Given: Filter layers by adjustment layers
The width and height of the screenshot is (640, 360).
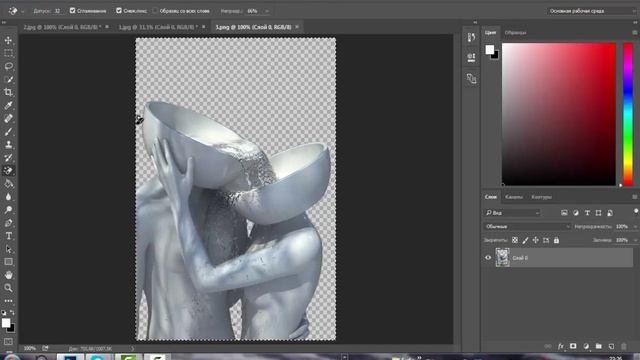Looking at the screenshot, I should tap(576, 213).
